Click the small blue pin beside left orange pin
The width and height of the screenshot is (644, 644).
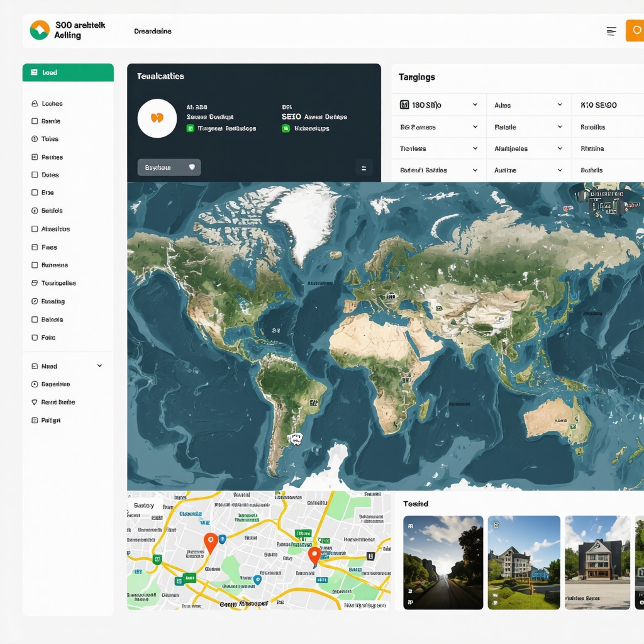click(222, 539)
